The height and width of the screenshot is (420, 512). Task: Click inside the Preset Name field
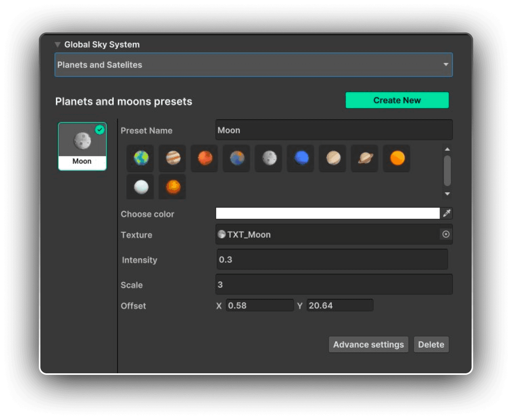click(x=334, y=130)
